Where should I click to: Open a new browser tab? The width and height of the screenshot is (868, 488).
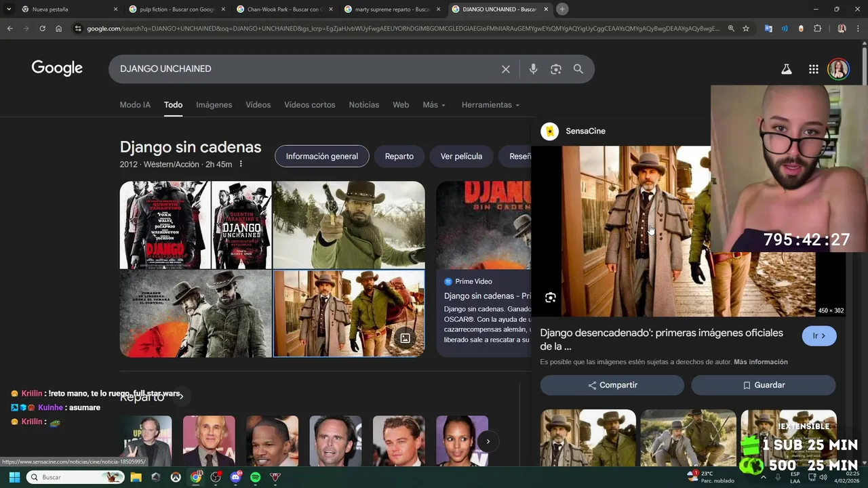pyautogui.click(x=562, y=9)
